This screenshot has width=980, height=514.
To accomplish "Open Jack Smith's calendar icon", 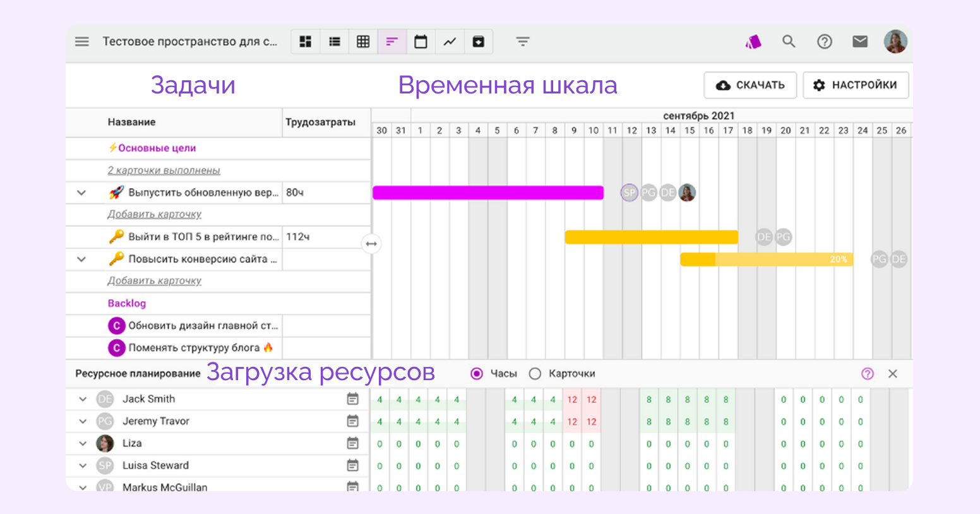I will 352,399.
